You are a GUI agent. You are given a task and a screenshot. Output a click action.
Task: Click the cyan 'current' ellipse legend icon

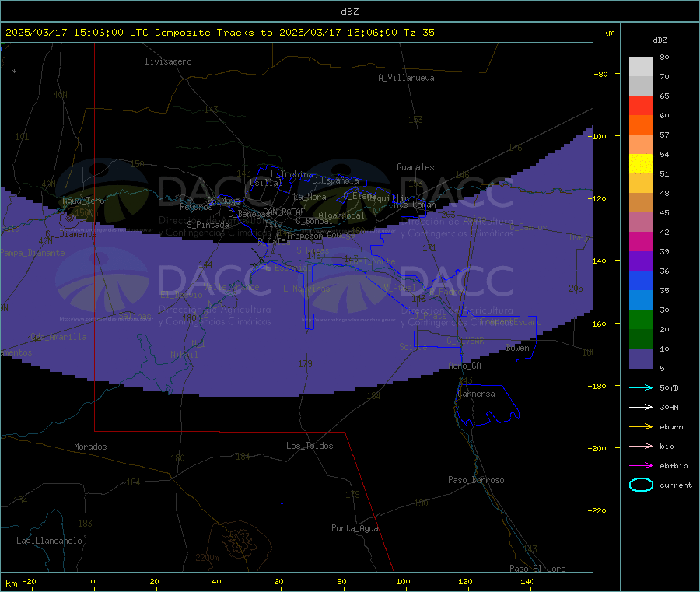tap(641, 485)
